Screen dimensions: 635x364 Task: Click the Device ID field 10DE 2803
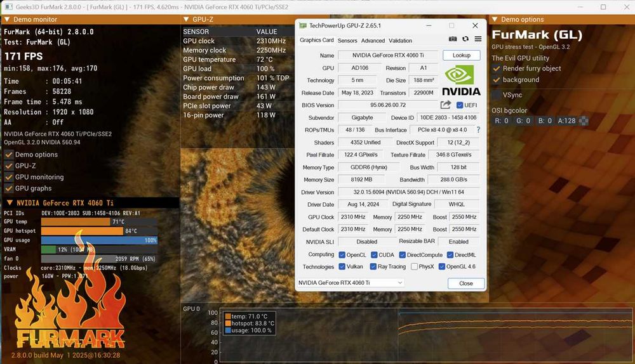click(448, 117)
